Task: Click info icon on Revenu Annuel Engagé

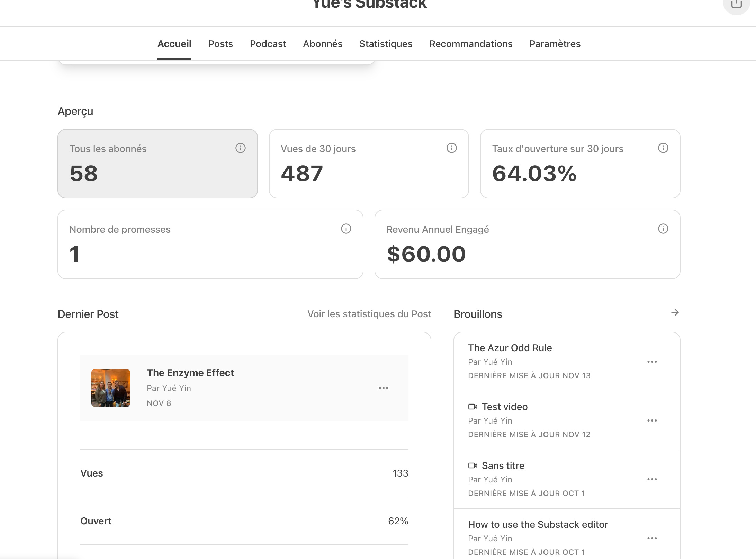Action: click(663, 229)
